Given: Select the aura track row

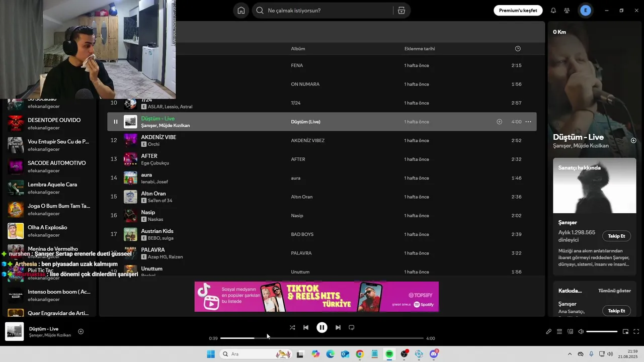Looking at the screenshot, I should click(322, 178).
